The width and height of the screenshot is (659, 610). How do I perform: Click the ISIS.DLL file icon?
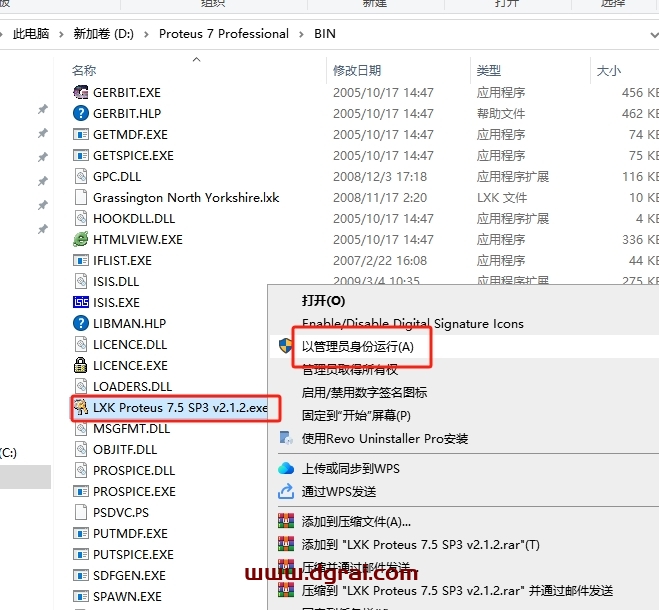81,281
